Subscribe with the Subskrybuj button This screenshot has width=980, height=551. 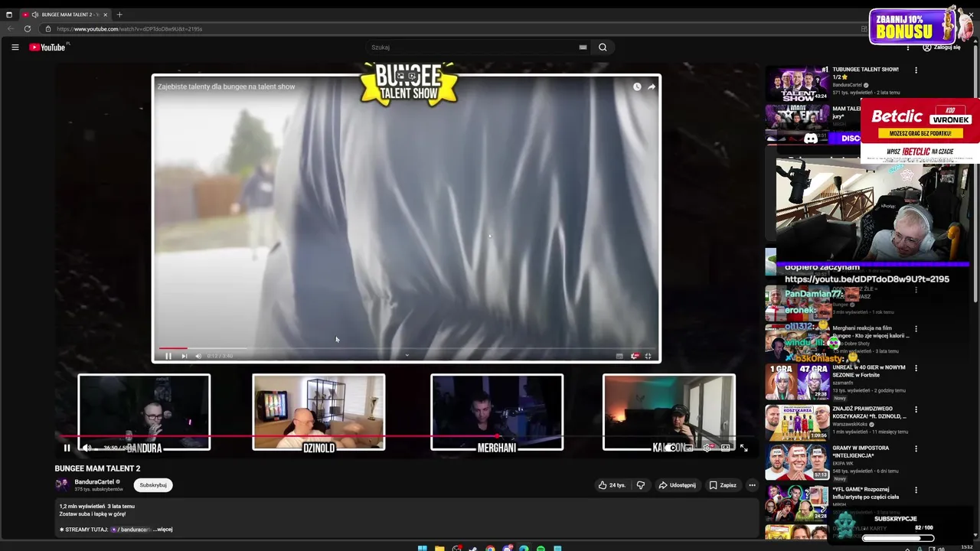[x=153, y=485]
